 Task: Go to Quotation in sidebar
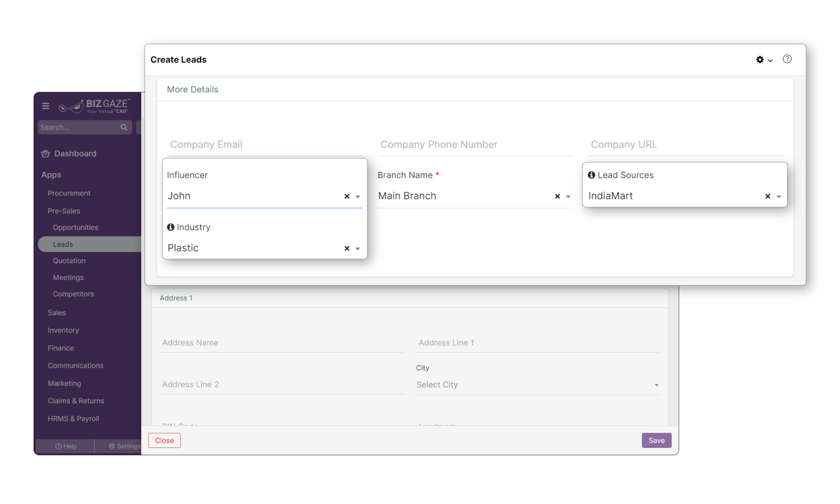[69, 261]
